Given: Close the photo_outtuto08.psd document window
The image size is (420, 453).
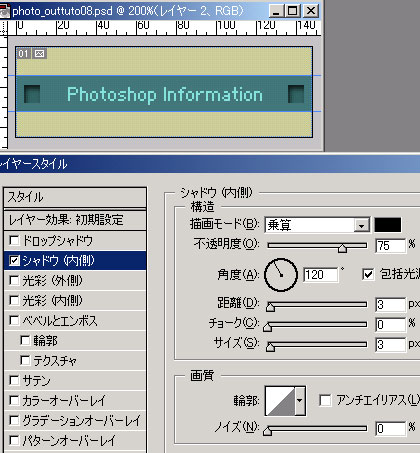Looking at the screenshot, I should (311, 11).
